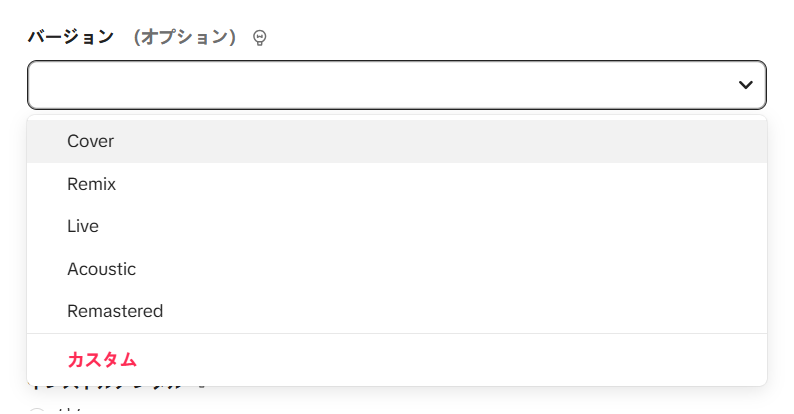Set the version to Live
Viewport: 794px width, 414px height.
(83, 226)
